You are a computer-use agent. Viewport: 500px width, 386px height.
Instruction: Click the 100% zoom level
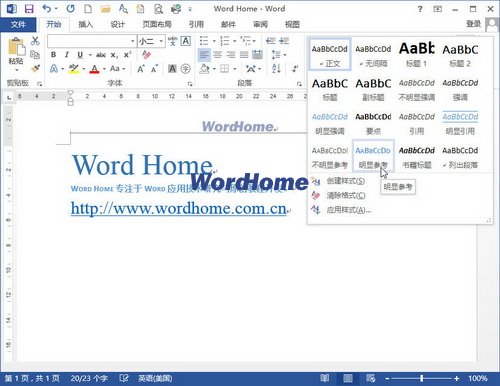(478, 378)
